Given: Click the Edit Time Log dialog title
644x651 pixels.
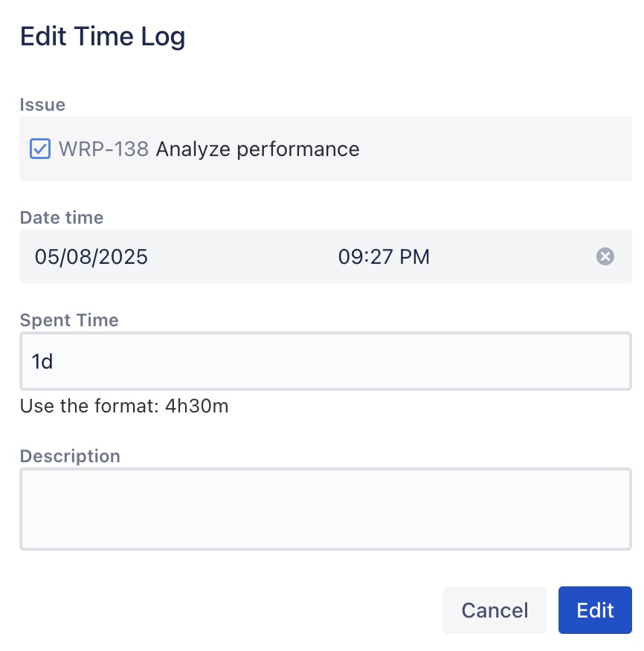Looking at the screenshot, I should [103, 36].
